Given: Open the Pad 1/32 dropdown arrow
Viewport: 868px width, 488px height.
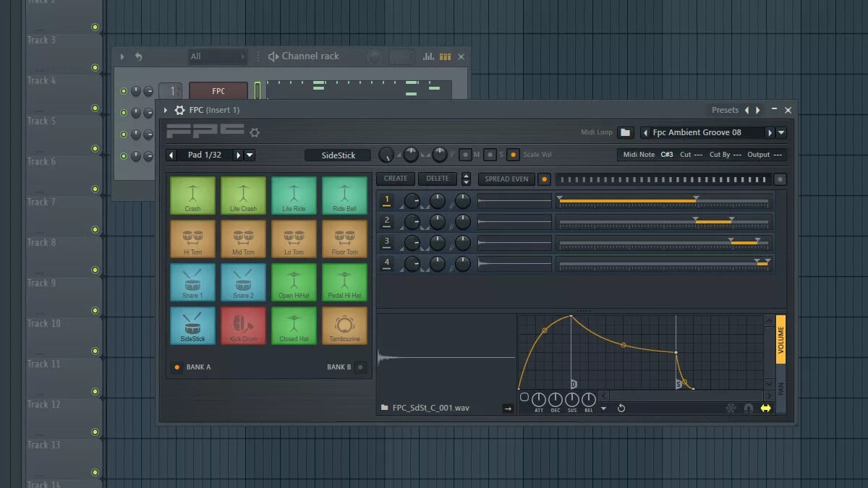Looking at the screenshot, I should [250, 155].
